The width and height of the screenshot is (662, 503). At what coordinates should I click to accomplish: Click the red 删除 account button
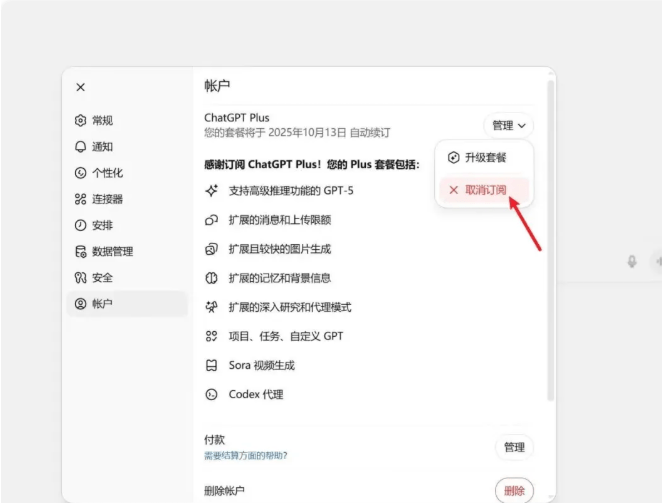pyautogui.click(x=514, y=491)
